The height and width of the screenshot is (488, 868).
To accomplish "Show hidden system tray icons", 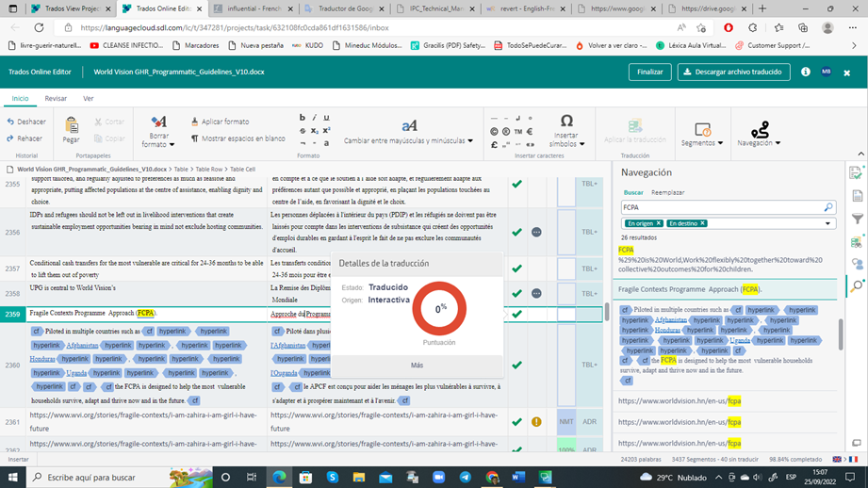I will click(718, 478).
